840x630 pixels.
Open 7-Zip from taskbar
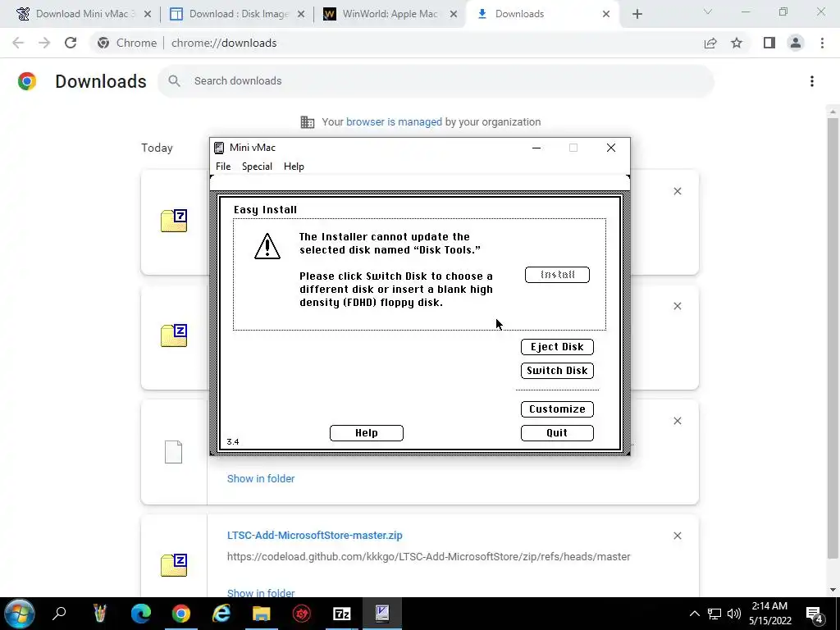[x=342, y=614]
